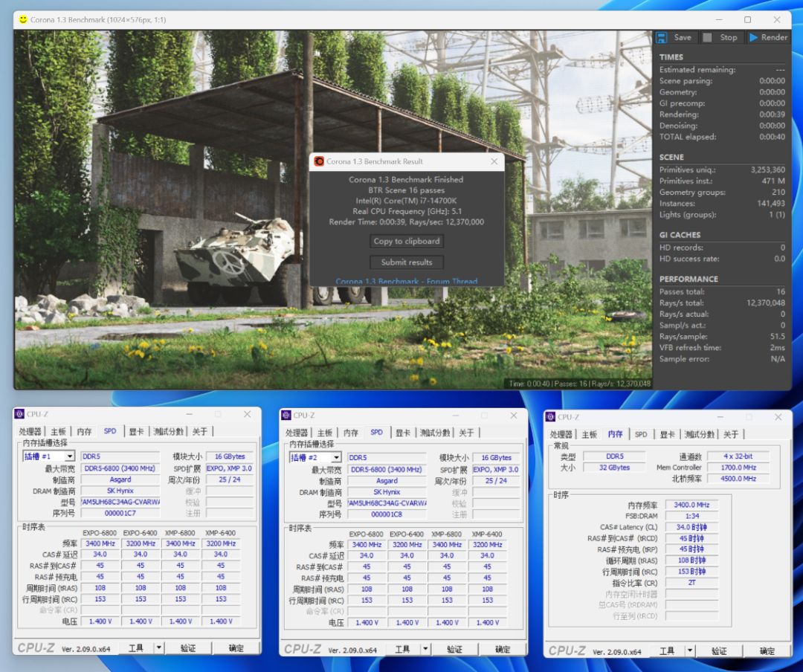Viewport: 803px width, 672px height.
Task: Open 测试分数 tab in left CPU-Z
Action: 168,431
